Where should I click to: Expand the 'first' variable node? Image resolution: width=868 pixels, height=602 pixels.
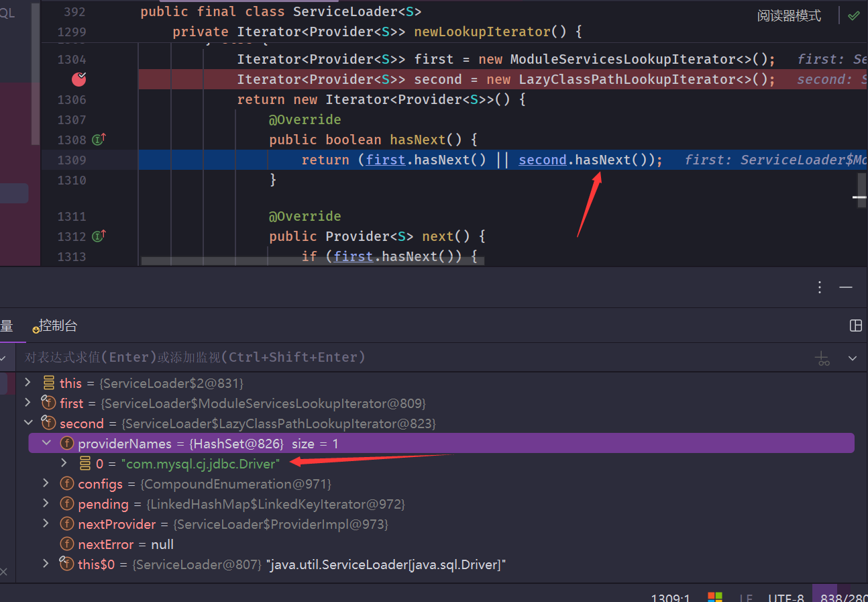pos(28,403)
